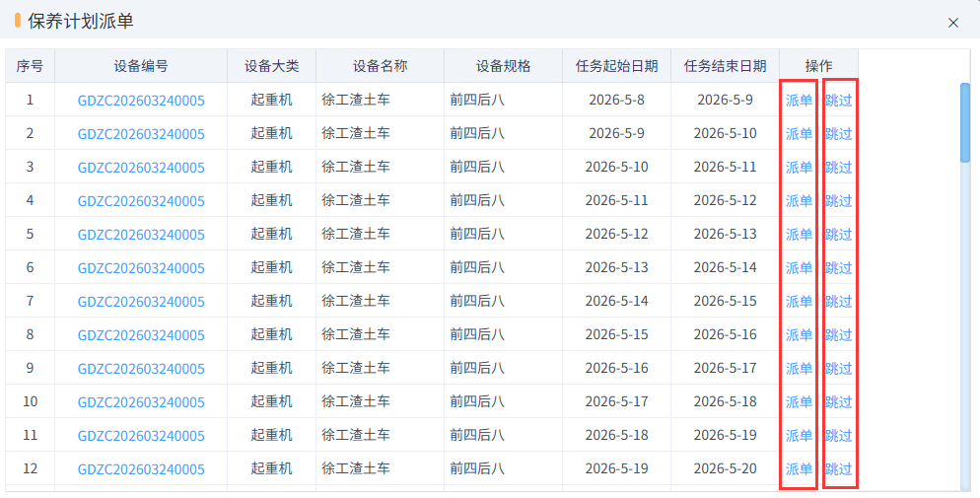This screenshot has height=498, width=980.
Task: Click the 设备名称 column header
Action: coord(380,66)
